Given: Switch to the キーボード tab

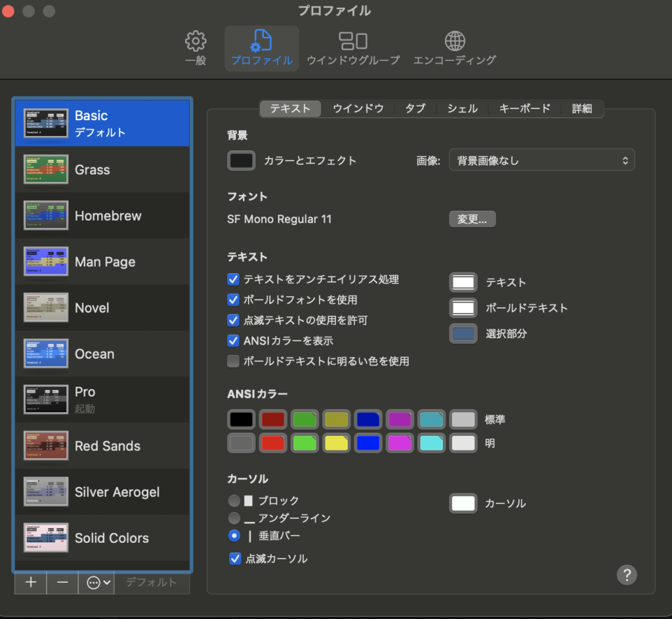Looking at the screenshot, I should pyautogui.click(x=524, y=108).
